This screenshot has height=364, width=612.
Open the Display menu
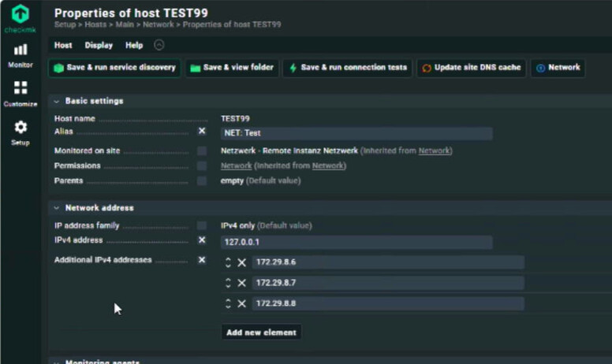click(99, 46)
